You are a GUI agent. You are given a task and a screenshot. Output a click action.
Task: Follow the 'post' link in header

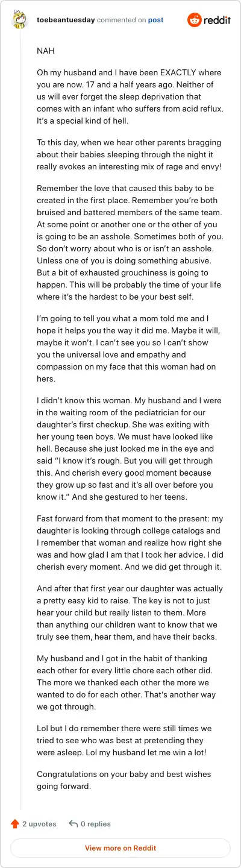155,20
